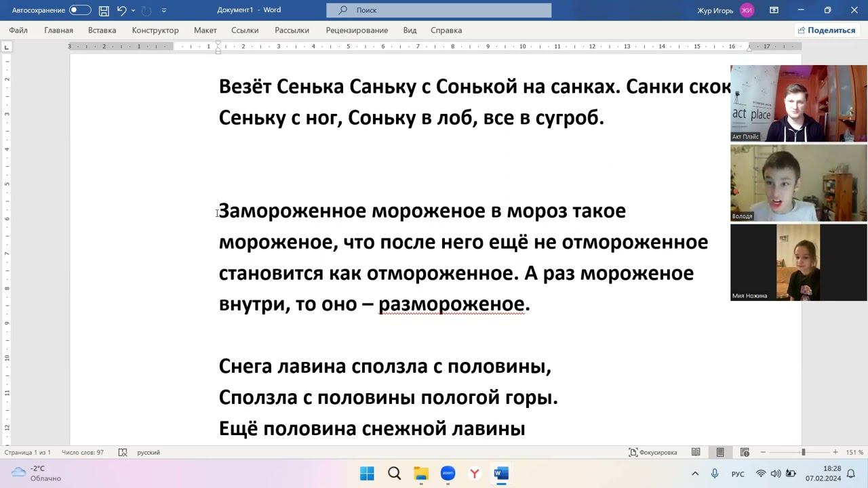Open ribbon display options in the title bar
The height and width of the screenshot is (488, 868).
point(774,10)
